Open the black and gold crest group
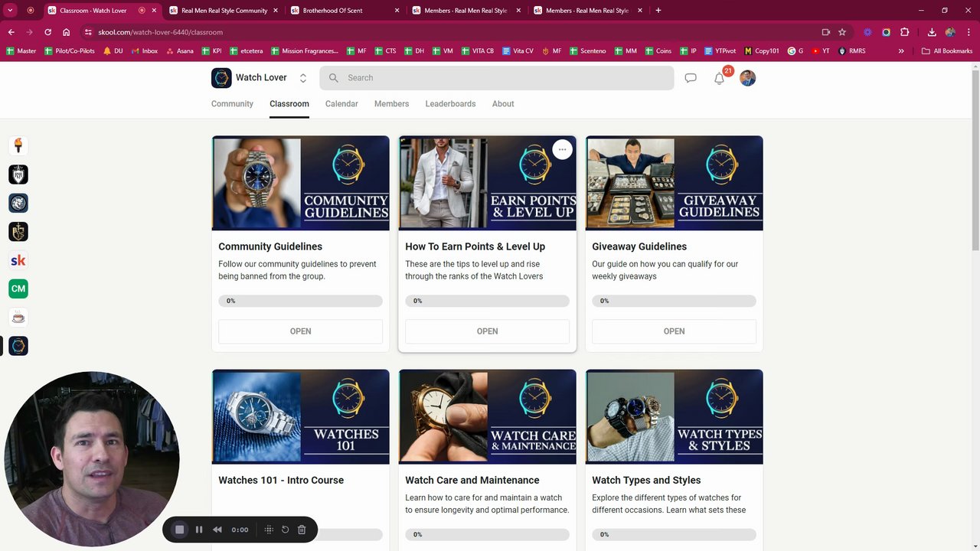 pos(18,231)
